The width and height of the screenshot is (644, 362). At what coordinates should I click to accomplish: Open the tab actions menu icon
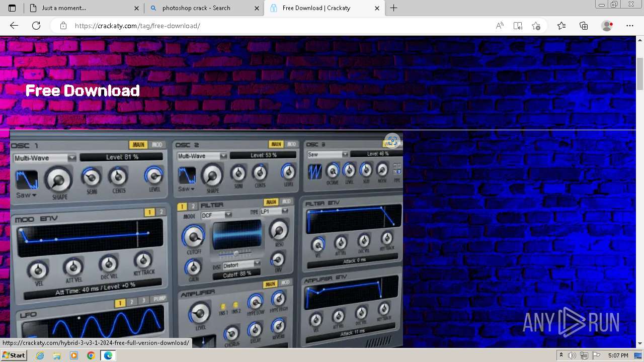(x=12, y=8)
